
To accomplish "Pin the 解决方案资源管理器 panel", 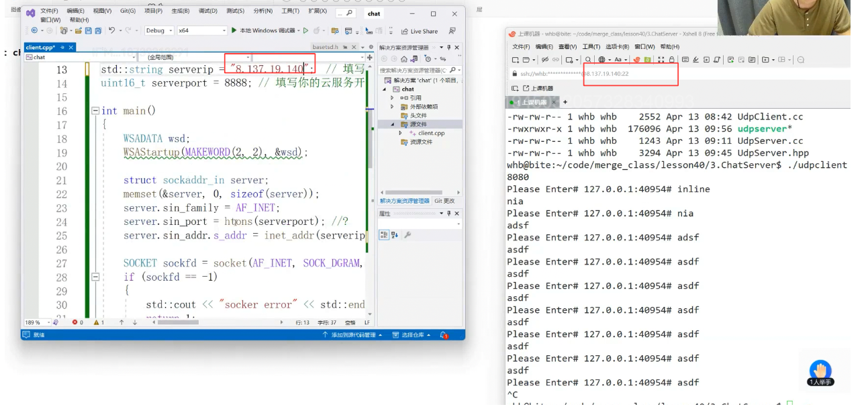I will click(449, 48).
